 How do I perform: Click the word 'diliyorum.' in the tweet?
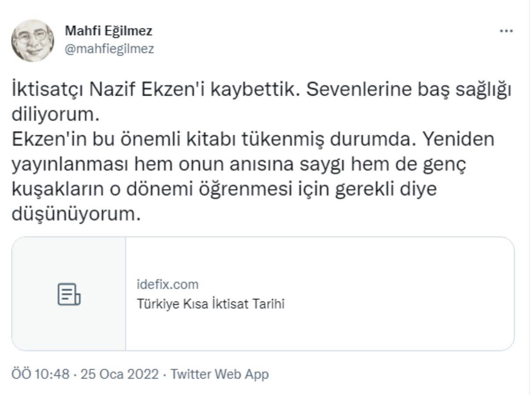(53, 115)
